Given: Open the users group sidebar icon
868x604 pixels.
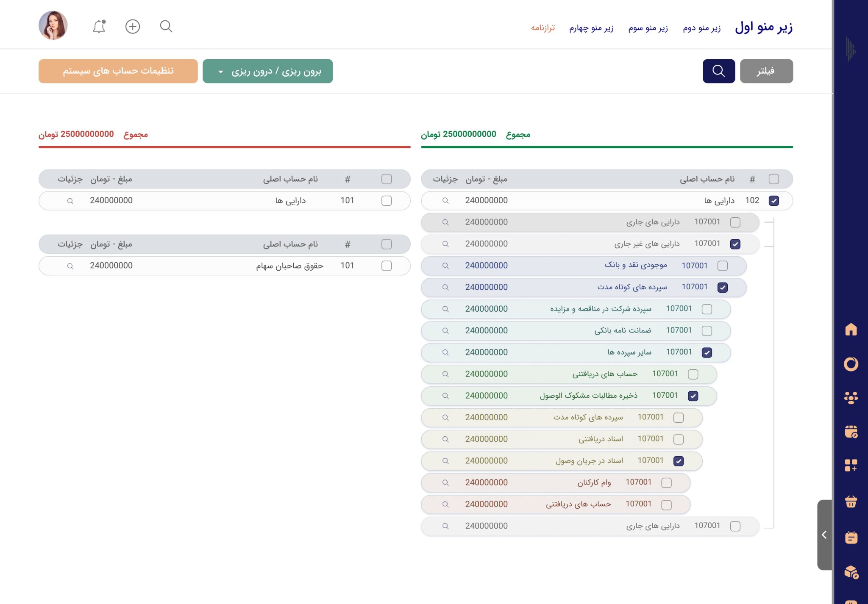Looking at the screenshot, I should 851,397.
